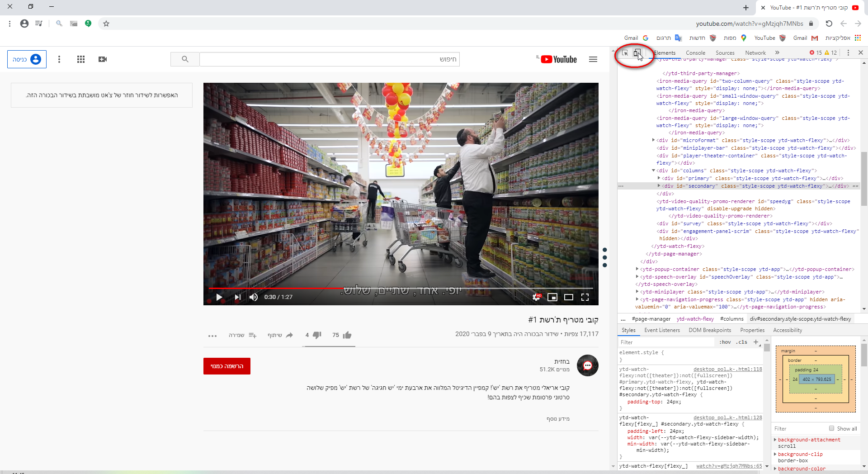
Task: Click the red Subscribe button
Action: [x=227, y=366]
